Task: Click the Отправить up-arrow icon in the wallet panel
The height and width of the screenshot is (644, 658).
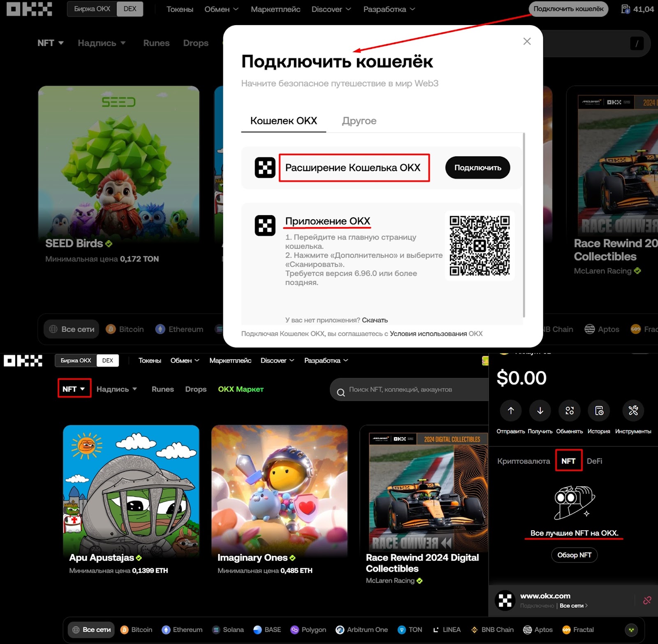Action: point(511,410)
